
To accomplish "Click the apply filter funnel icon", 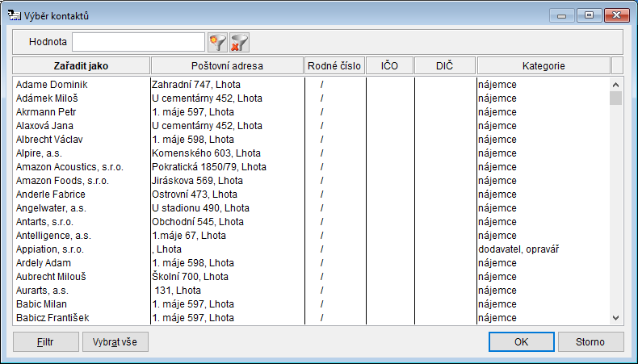I will (x=217, y=42).
